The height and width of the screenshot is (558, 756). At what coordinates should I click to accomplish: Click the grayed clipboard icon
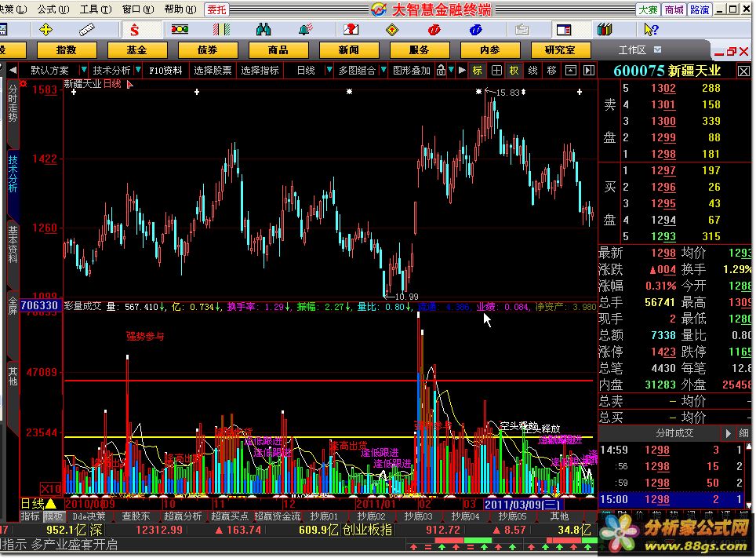[522, 30]
